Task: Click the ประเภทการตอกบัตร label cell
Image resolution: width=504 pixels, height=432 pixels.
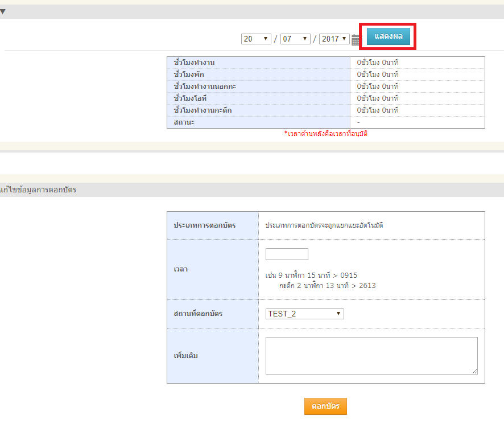Action: (x=204, y=225)
